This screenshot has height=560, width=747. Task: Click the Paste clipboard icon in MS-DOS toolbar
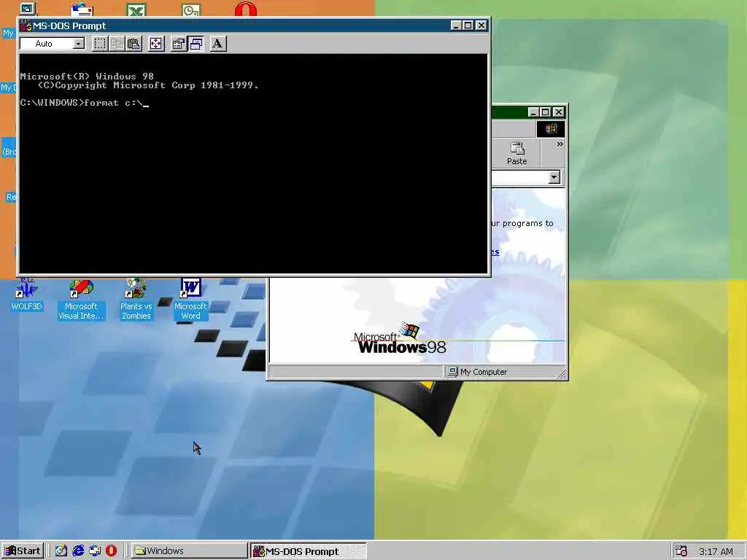pyautogui.click(x=134, y=44)
